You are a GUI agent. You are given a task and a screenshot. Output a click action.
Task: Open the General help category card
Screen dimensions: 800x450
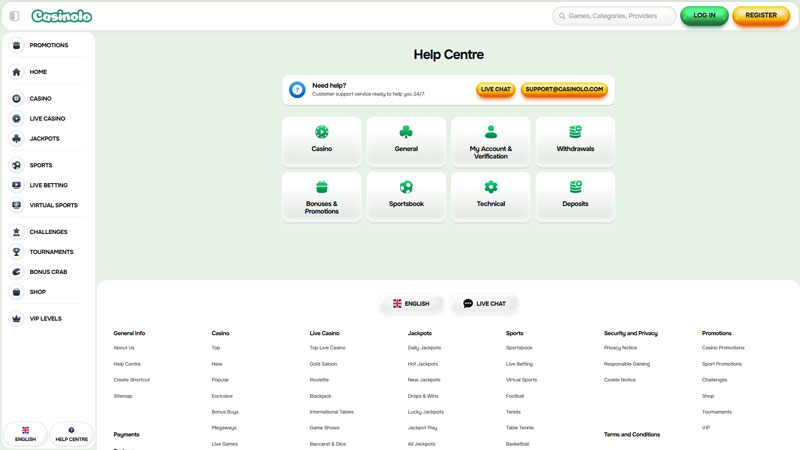406,141
